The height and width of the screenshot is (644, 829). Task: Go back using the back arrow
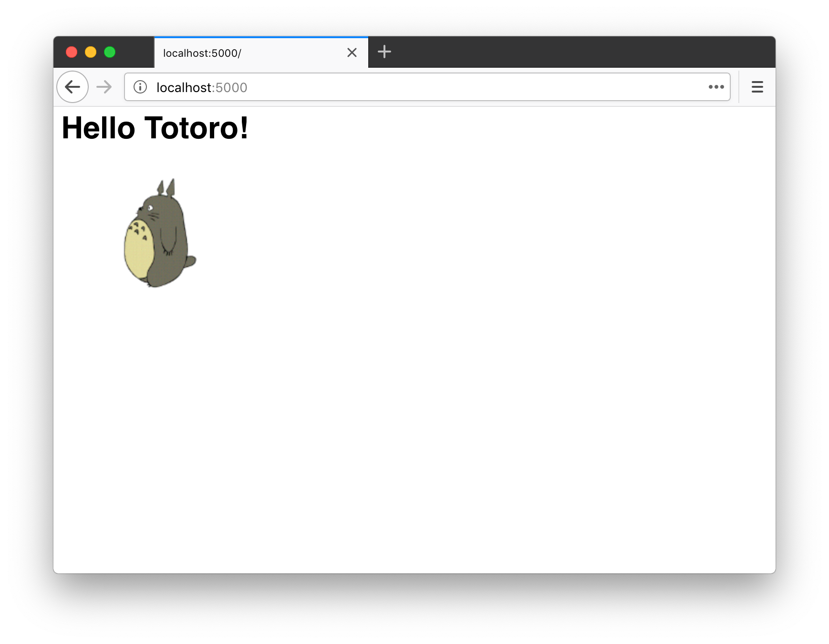click(73, 87)
